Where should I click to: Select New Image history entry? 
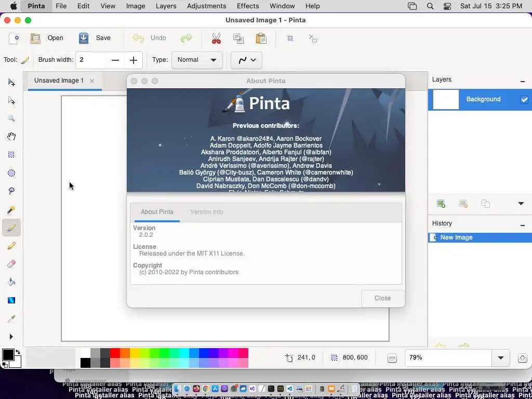tap(480, 237)
